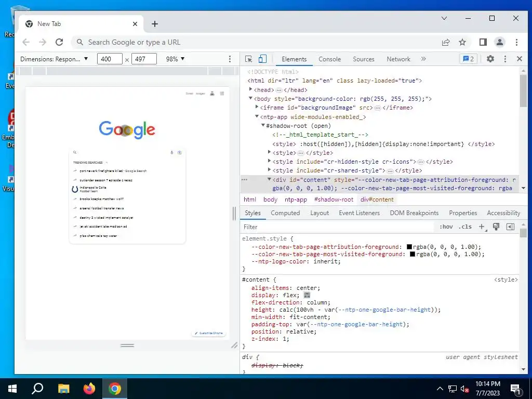Open the Properties tab
532x399 pixels.
pos(463,213)
